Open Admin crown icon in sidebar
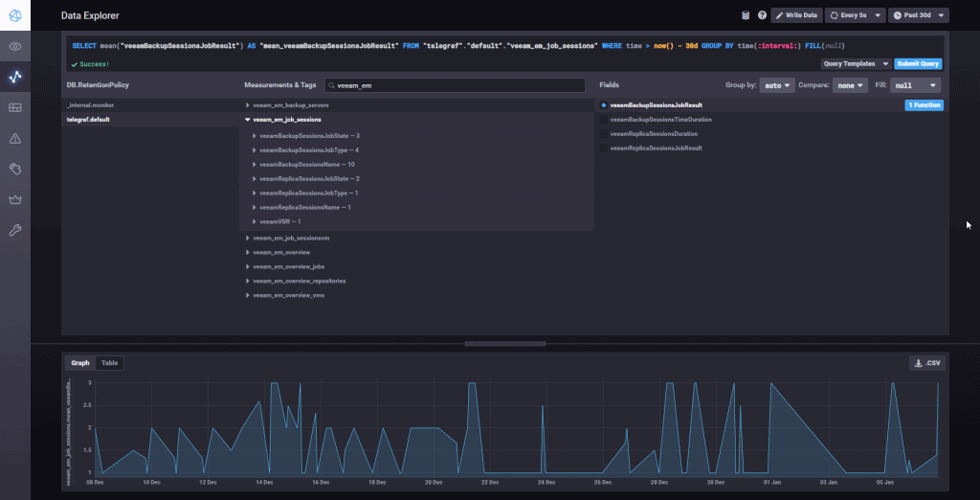 [15, 199]
